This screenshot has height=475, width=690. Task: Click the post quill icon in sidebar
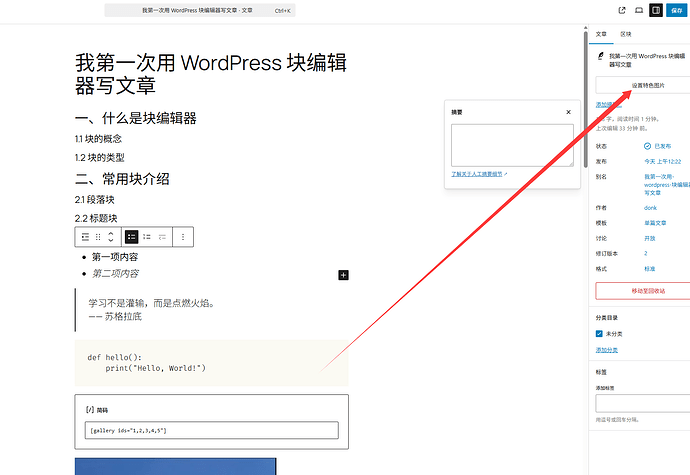601,56
